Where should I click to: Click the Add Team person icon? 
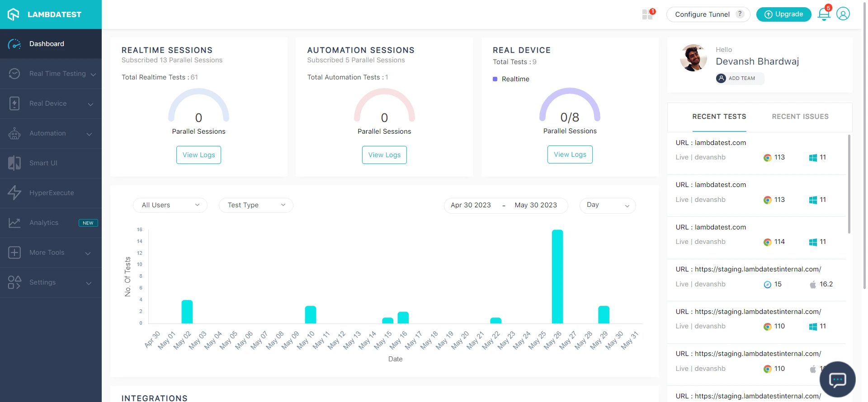point(721,78)
